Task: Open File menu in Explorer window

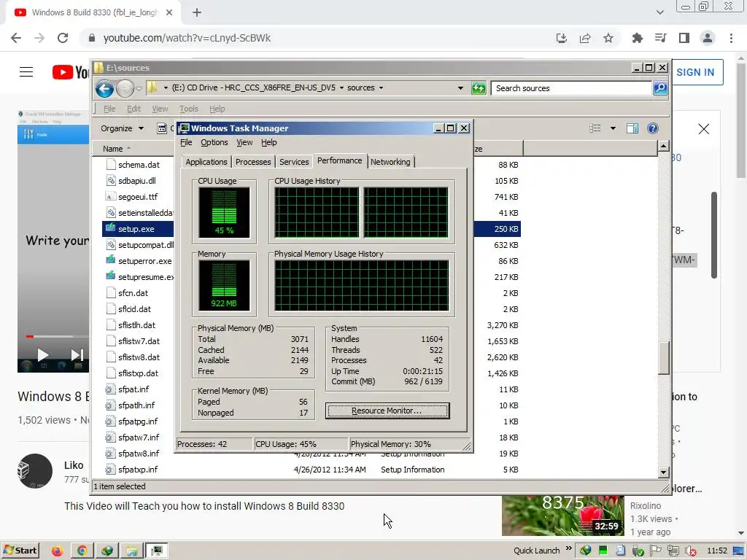Action: tap(109, 109)
